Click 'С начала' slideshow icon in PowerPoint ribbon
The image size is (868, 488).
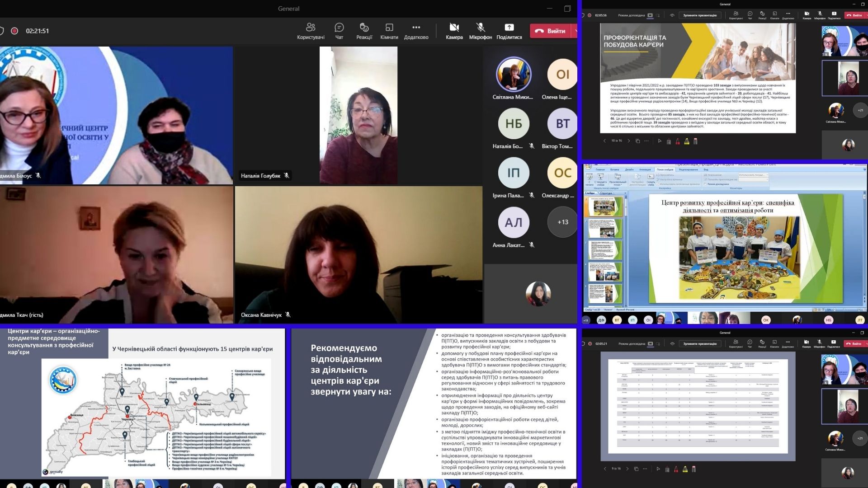point(590,178)
